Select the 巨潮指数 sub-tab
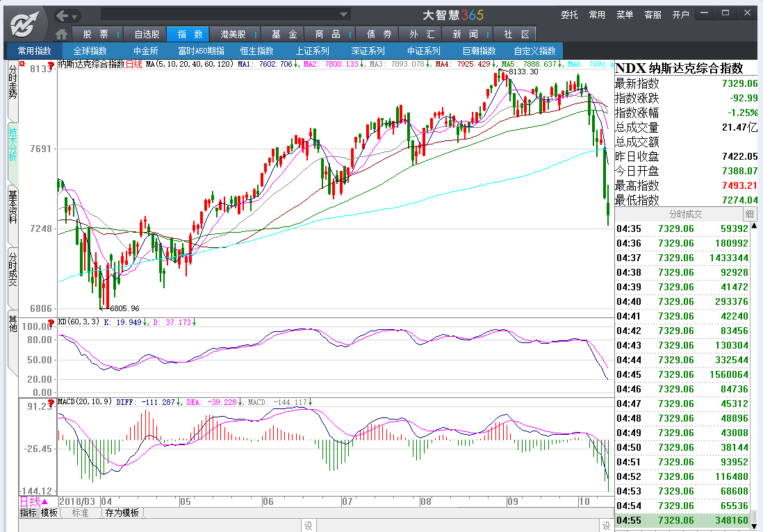 coord(479,51)
